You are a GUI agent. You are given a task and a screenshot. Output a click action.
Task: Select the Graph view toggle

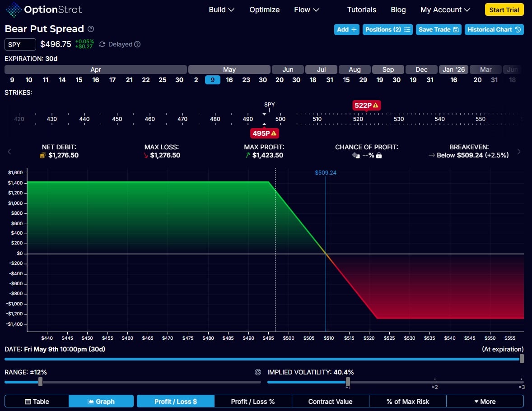point(101,401)
